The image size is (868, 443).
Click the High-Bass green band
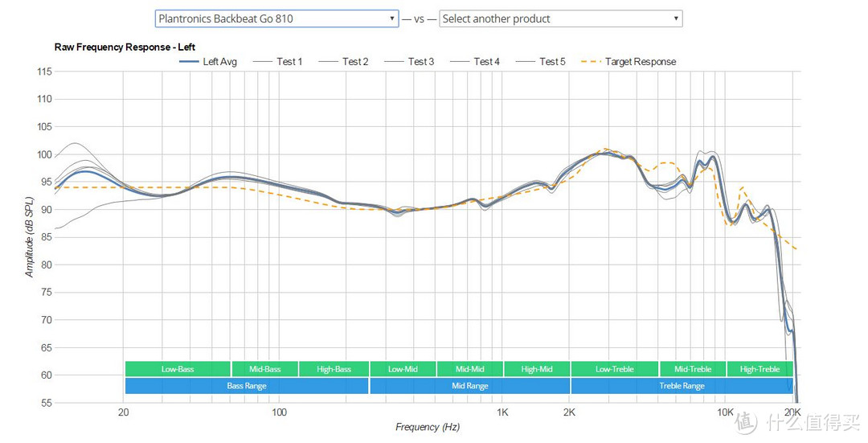334,369
